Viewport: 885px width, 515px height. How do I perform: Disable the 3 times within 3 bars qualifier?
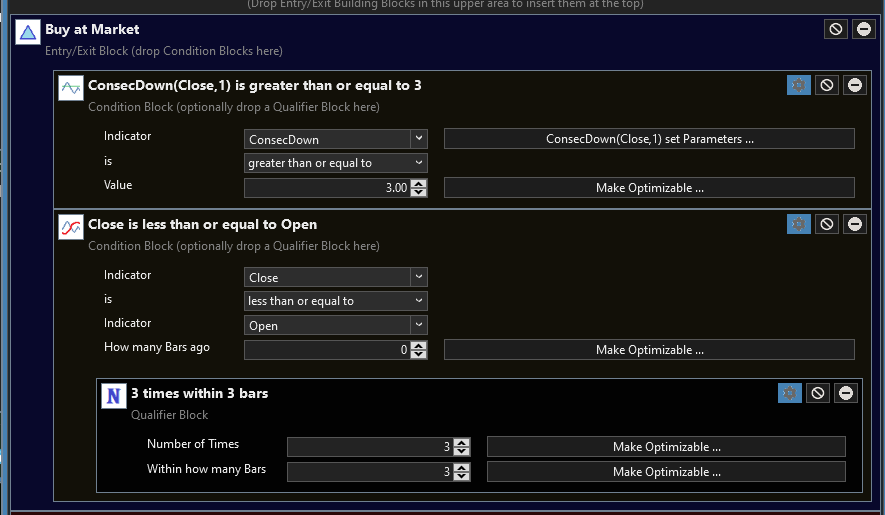(818, 393)
